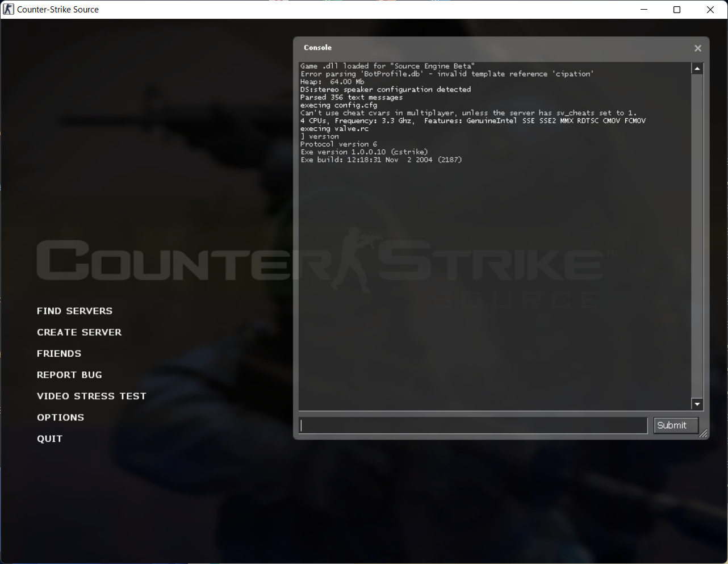Viewport: 728px width, 564px height.
Task: Open the Friends menu entry
Action: click(59, 354)
